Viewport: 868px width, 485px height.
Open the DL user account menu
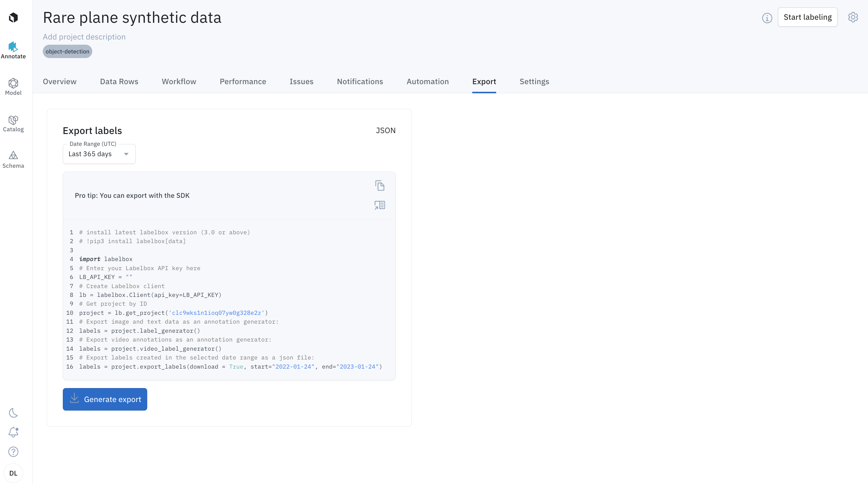pyautogui.click(x=13, y=473)
